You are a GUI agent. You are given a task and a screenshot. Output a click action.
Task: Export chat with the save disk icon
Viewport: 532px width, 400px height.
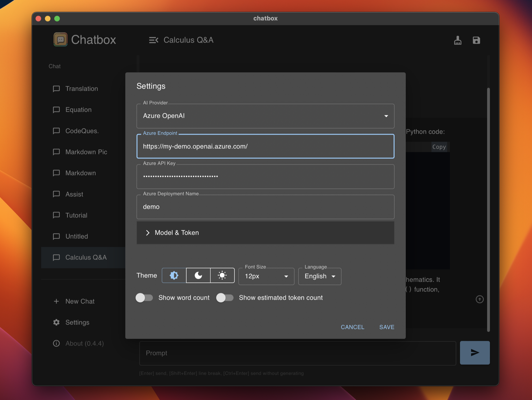(476, 40)
